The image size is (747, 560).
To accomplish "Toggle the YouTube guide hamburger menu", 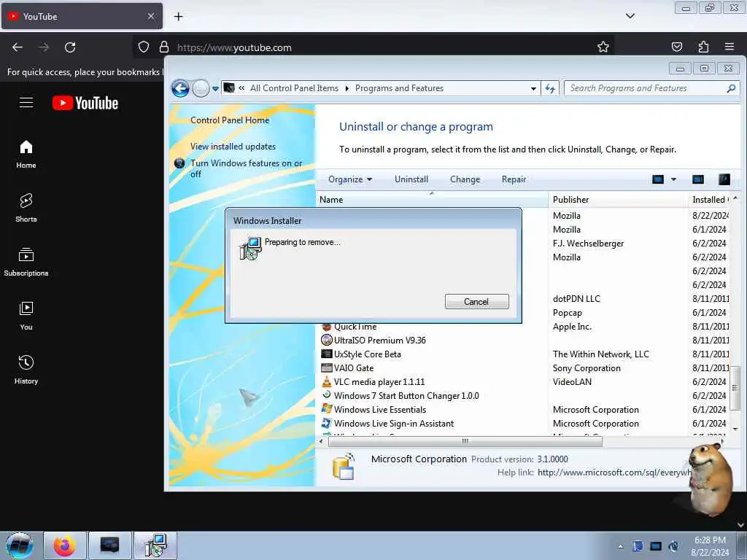I will pyautogui.click(x=26, y=102).
